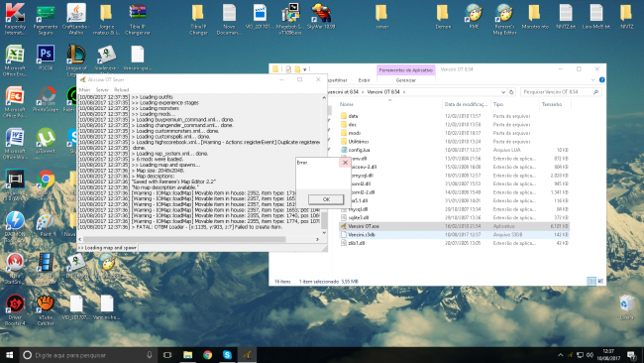
Task: Select the Leia-Me text file on desktop
Action: tap(595, 17)
